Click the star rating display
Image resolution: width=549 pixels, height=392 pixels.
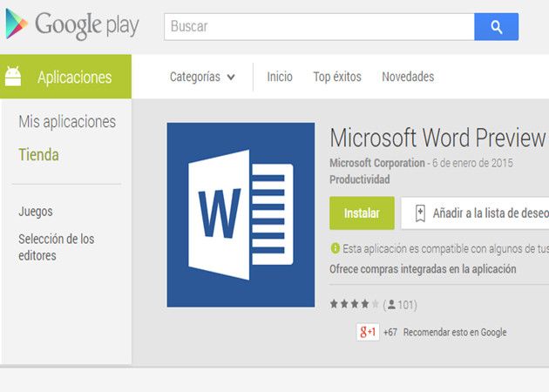354,305
